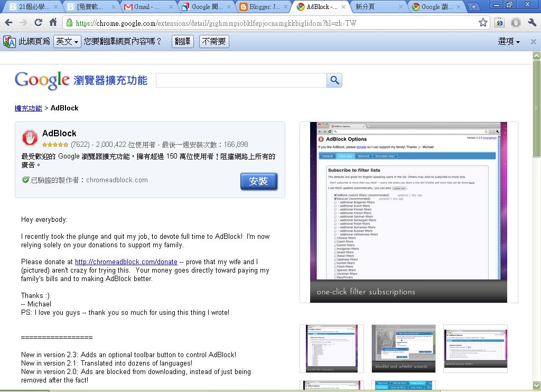Viewport: 541px width, 392px height.
Task: Click the 翻譯 translate button
Action: pos(182,41)
